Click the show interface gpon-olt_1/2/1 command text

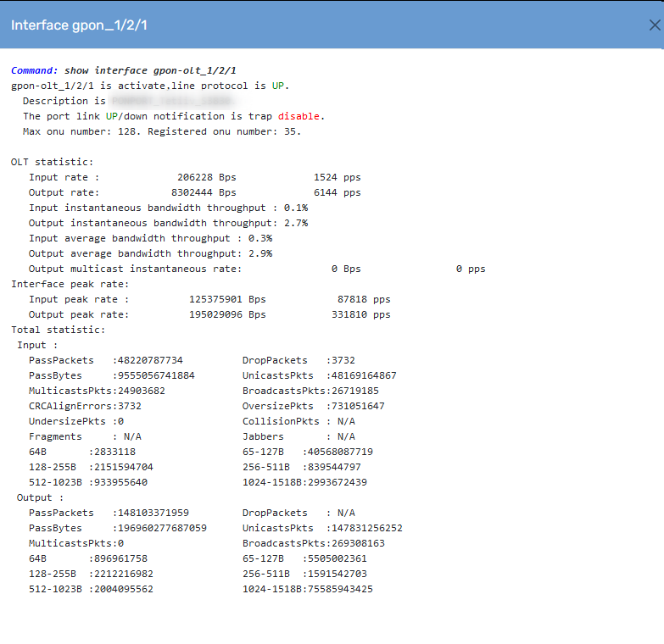click(x=150, y=70)
